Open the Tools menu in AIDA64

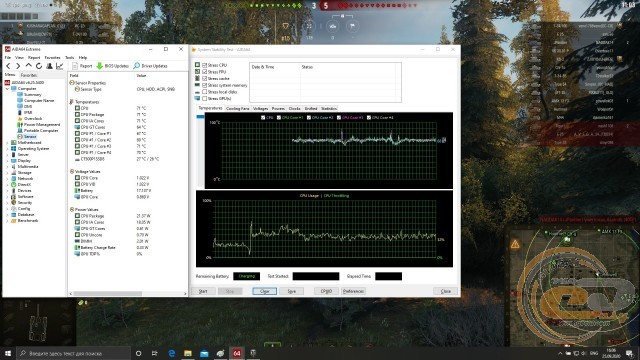point(69,58)
